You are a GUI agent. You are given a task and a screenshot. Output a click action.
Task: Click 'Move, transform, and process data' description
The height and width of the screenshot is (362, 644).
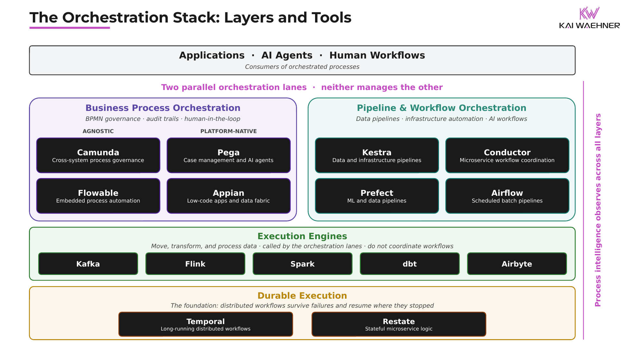tap(204, 246)
